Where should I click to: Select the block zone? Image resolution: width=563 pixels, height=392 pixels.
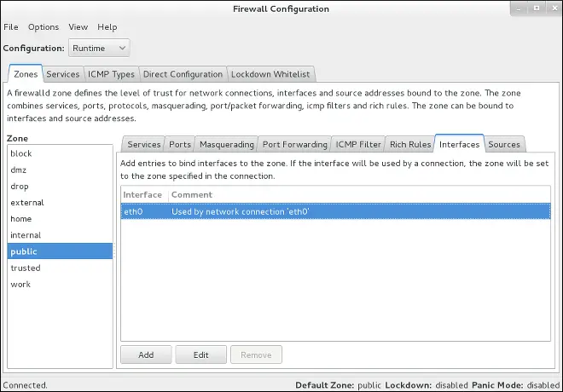[x=60, y=153]
